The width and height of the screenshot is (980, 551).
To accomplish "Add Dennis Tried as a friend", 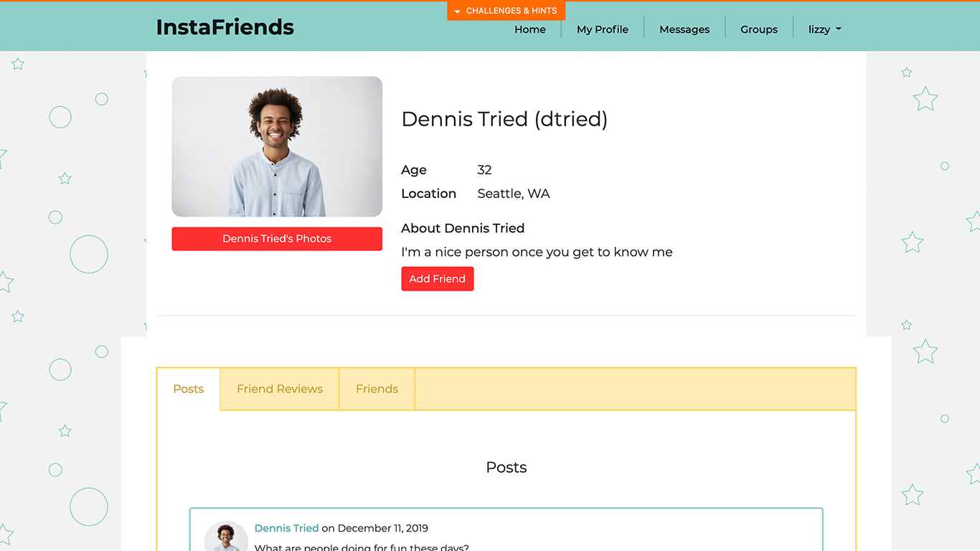I will pos(438,279).
